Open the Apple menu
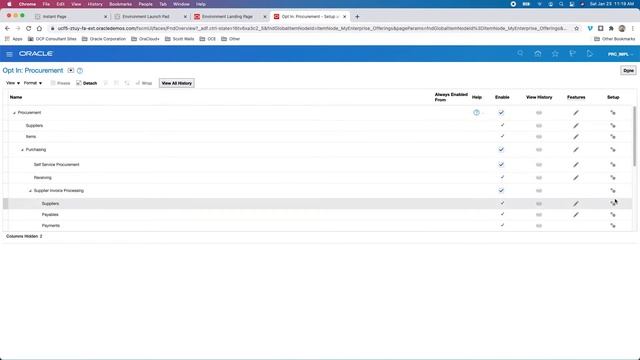Image resolution: width=640 pixels, height=360 pixels. pos(9,4)
